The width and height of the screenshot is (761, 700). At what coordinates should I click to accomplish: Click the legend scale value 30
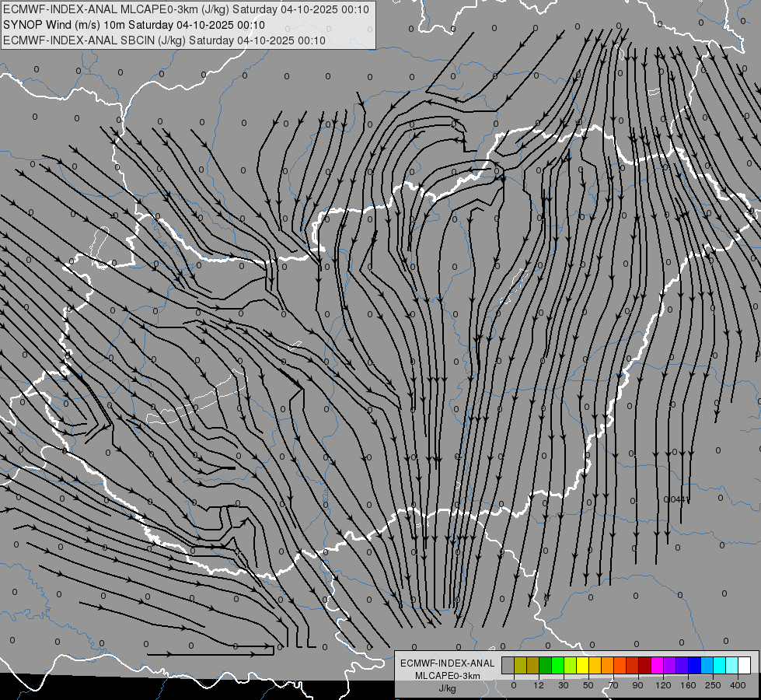[564, 685]
